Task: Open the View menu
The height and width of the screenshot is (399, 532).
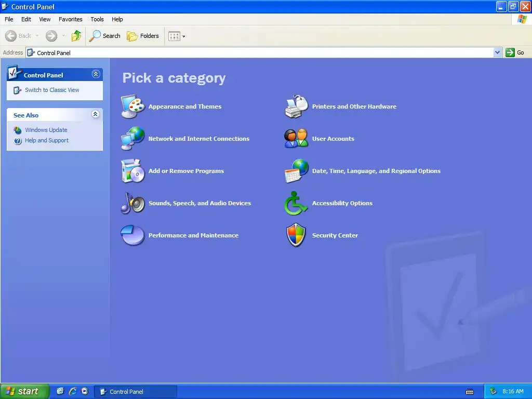Action: pos(45,19)
